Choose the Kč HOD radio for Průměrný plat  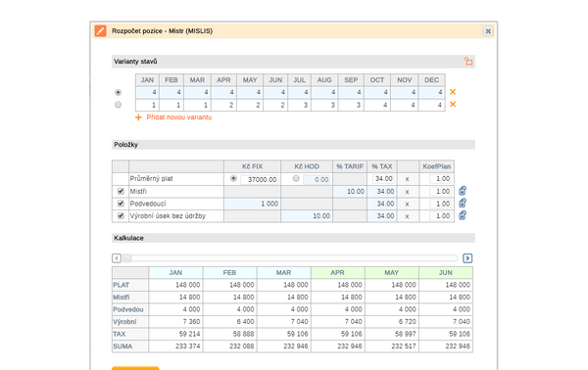pos(296,178)
